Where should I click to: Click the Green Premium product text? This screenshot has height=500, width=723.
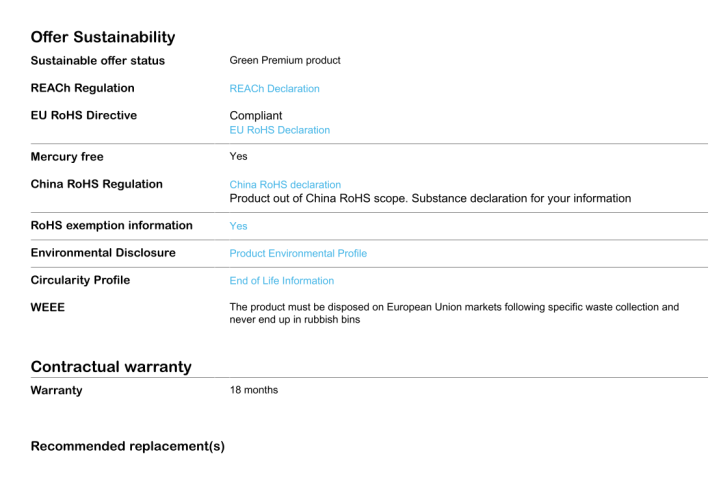click(x=285, y=60)
